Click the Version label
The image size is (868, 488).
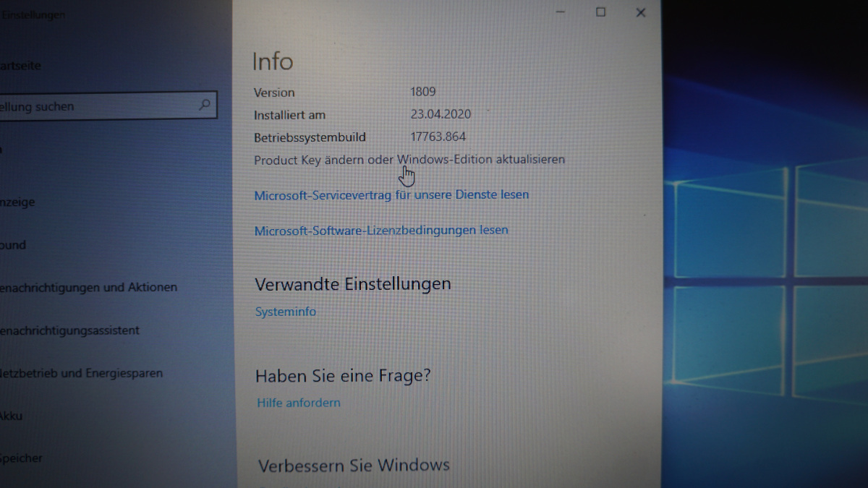tap(274, 93)
